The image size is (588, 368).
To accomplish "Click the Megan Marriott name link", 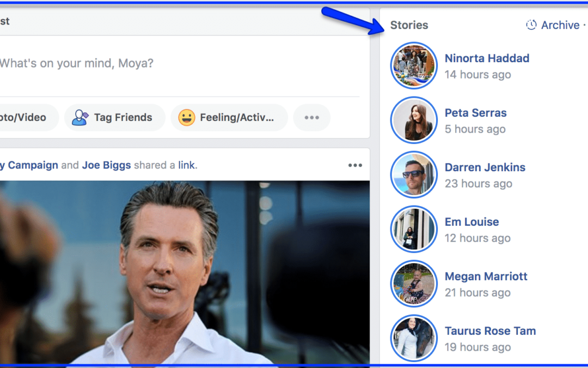I will point(486,276).
